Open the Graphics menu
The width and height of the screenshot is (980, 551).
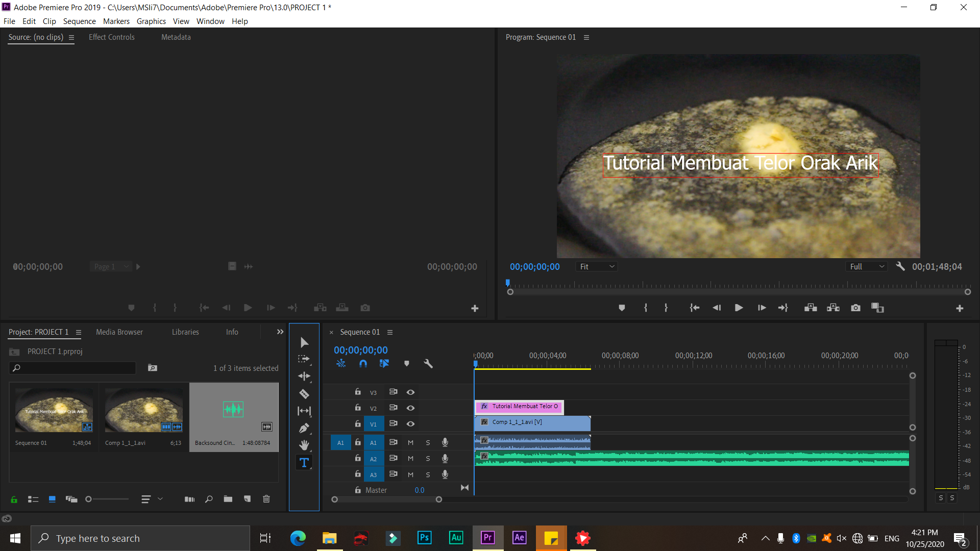151,21
